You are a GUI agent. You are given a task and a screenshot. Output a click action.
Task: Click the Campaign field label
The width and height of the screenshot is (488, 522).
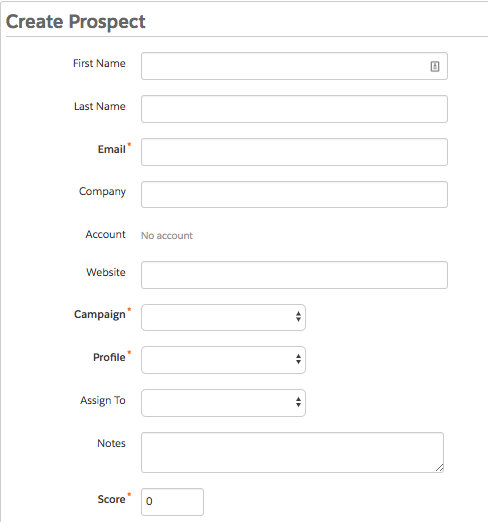[100, 314]
